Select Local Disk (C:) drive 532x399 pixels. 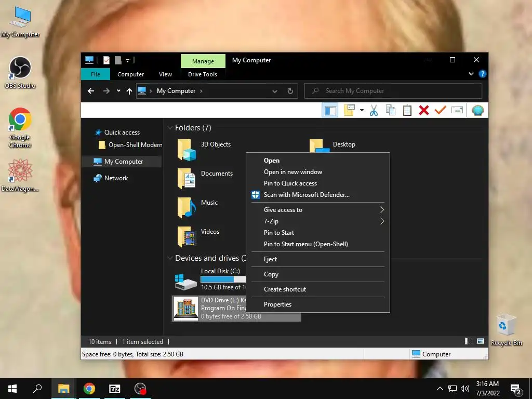tap(210, 279)
